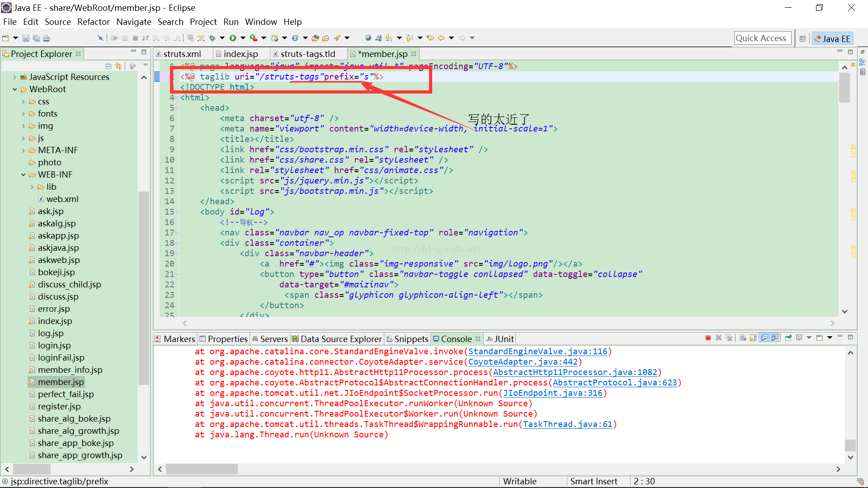
Task: Open the Window menu
Action: [x=261, y=22]
